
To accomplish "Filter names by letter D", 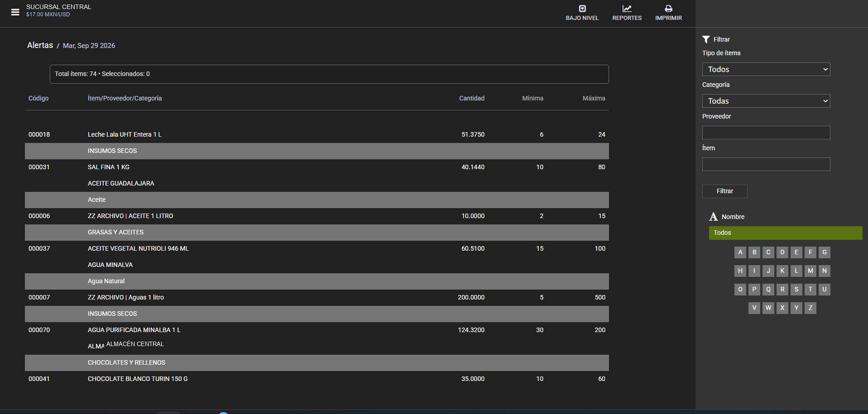I will (x=782, y=252).
